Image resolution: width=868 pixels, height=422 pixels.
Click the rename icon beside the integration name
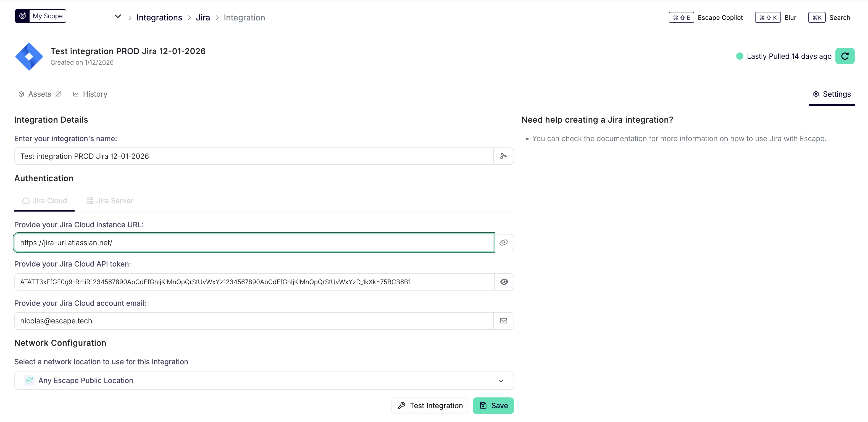pyautogui.click(x=503, y=156)
